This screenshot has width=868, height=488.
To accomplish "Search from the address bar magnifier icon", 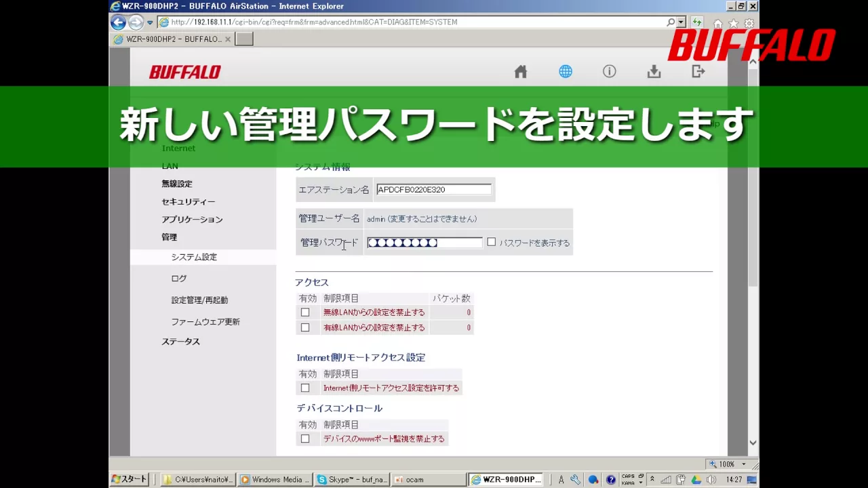I will coord(670,22).
